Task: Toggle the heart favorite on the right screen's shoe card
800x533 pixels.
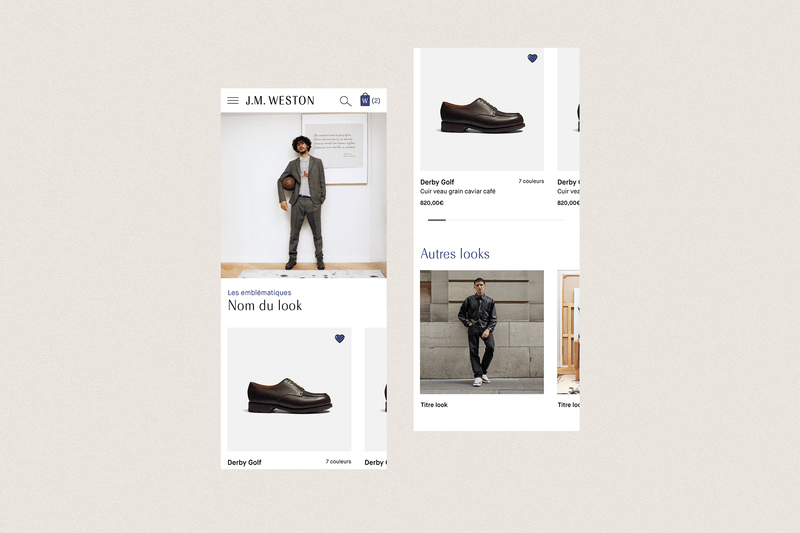Action: [x=532, y=59]
